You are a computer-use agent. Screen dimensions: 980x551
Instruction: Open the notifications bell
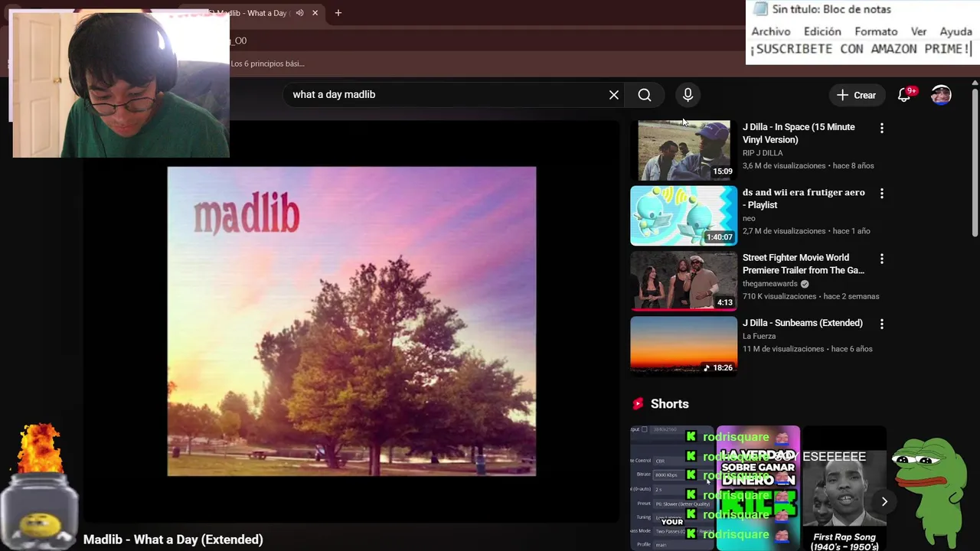click(904, 95)
